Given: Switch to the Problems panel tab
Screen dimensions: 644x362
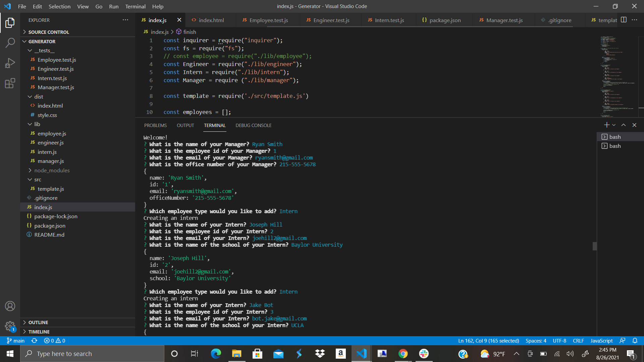Looking at the screenshot, I should [155, 125].
